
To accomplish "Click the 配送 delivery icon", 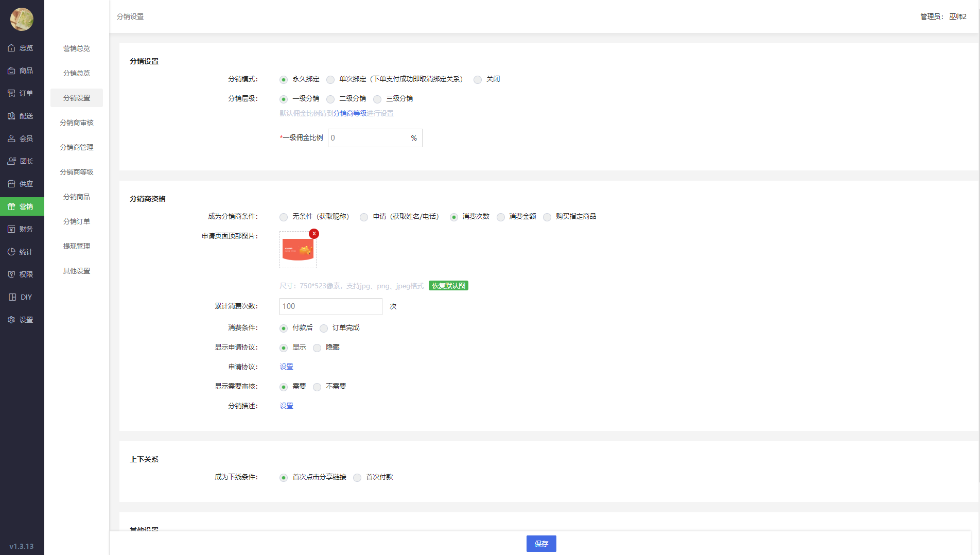I will point(11,116).
